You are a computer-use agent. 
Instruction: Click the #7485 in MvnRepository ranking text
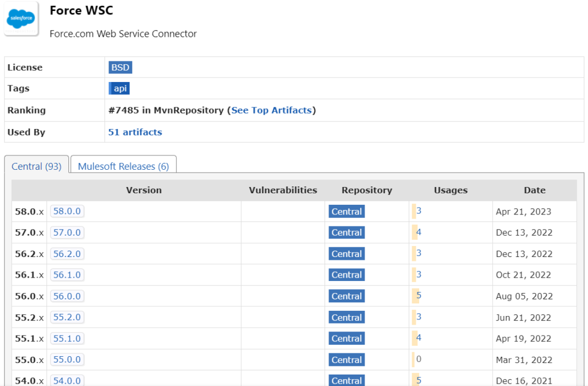pyautogui.click(x=166, y=110)
